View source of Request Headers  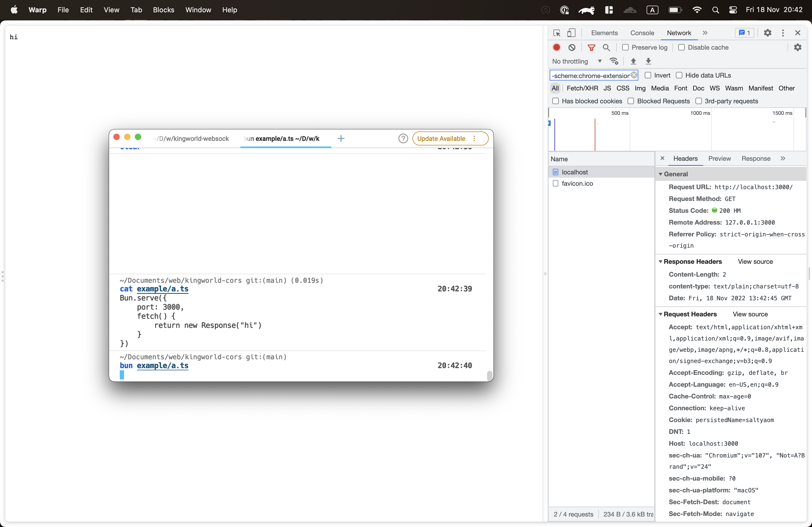750,314
